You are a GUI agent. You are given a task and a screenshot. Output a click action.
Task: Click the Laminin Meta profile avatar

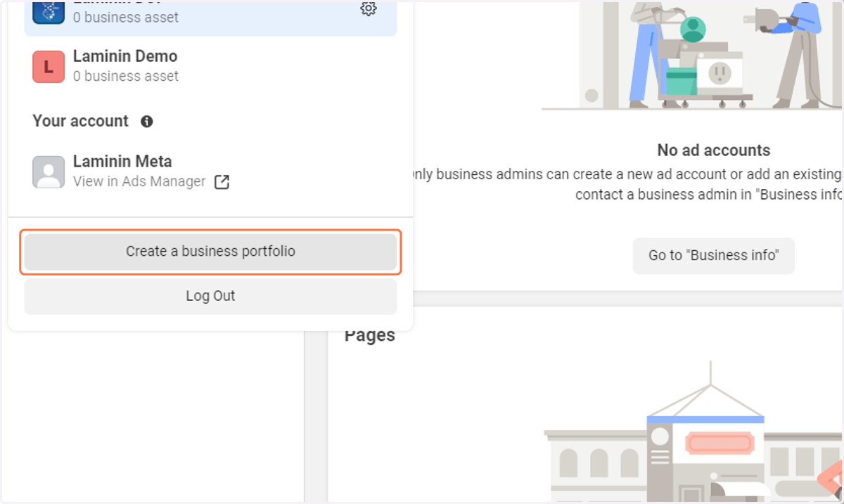pos(49,172)
